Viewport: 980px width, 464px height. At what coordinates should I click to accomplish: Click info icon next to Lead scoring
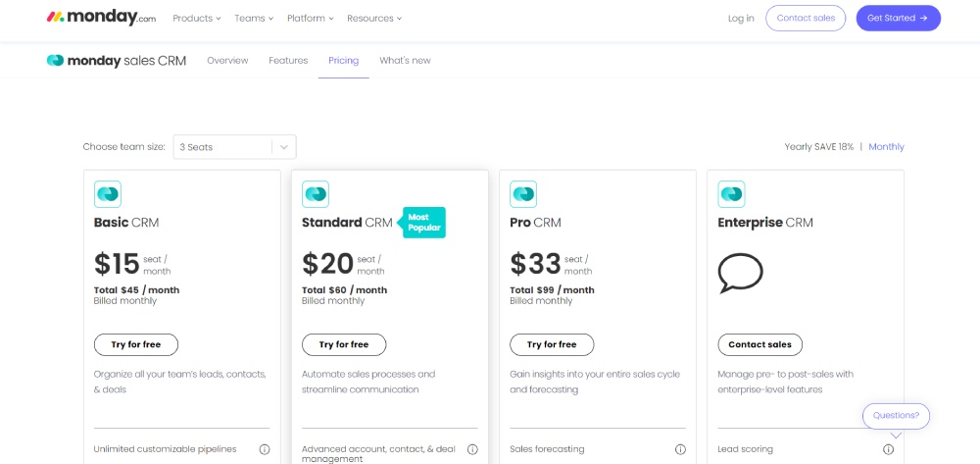coord(888,449)
